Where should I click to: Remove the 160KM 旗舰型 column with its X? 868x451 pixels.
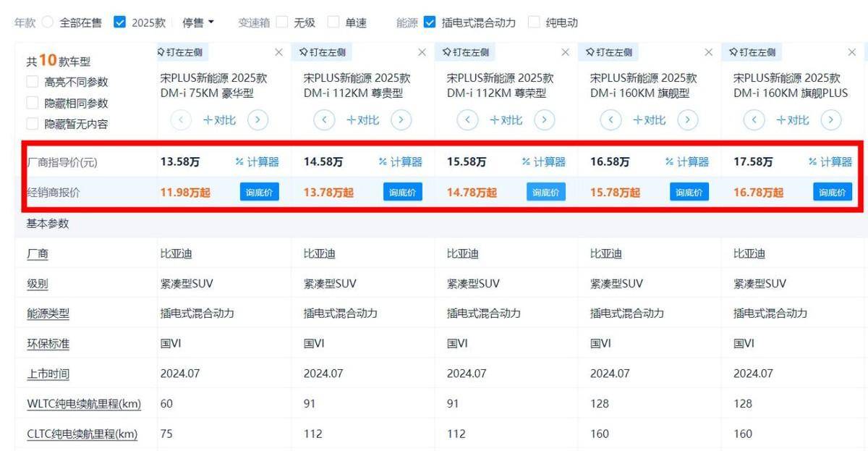pyautogui.click(x=709, y=52)
